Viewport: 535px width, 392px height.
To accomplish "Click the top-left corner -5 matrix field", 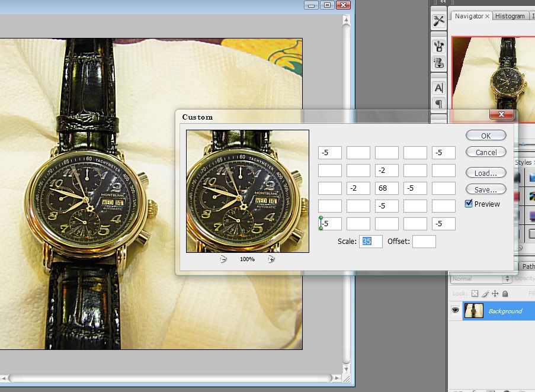I will pos(330,153).
